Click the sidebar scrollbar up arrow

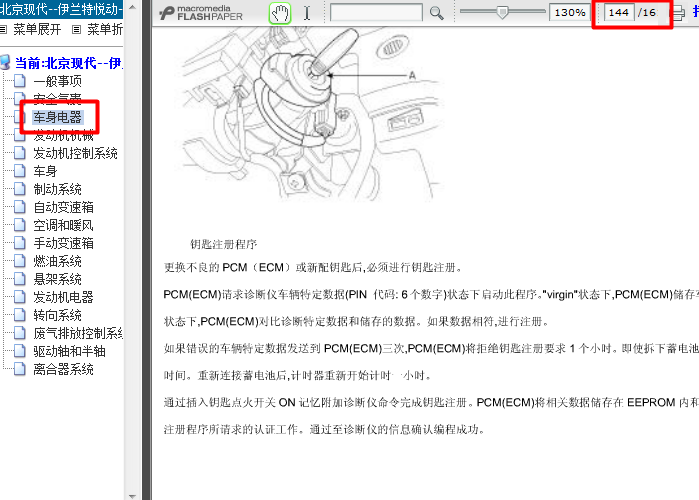coord(132,7)
